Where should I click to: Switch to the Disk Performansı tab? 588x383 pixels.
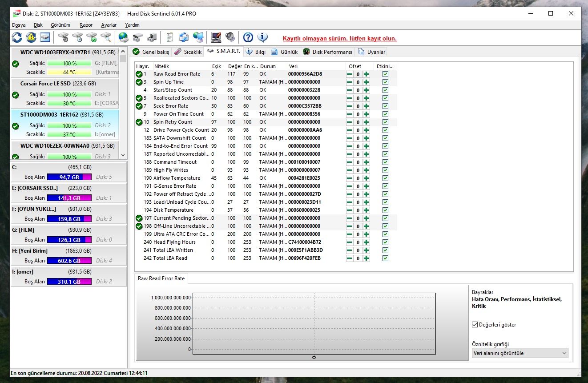(x=328, y=52)
